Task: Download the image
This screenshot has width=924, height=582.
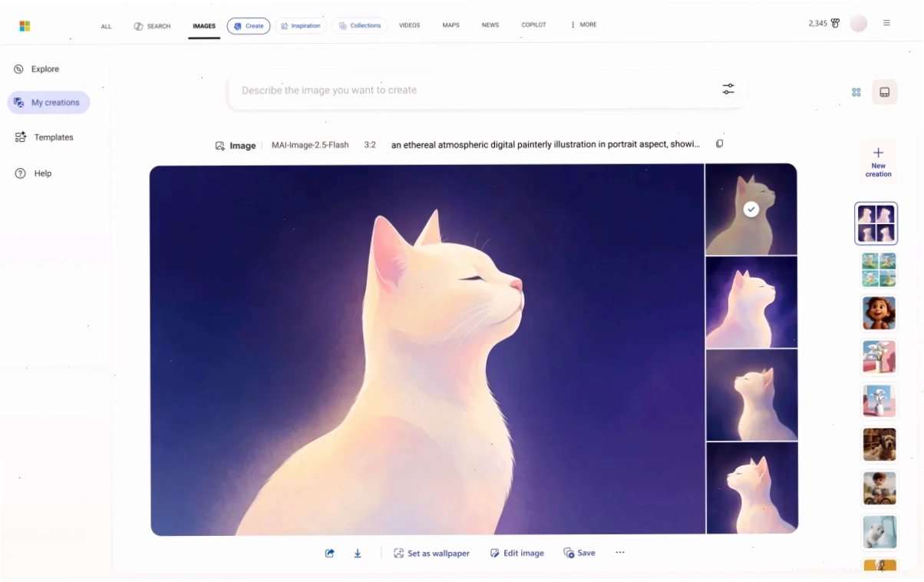Action: point(358,554)
